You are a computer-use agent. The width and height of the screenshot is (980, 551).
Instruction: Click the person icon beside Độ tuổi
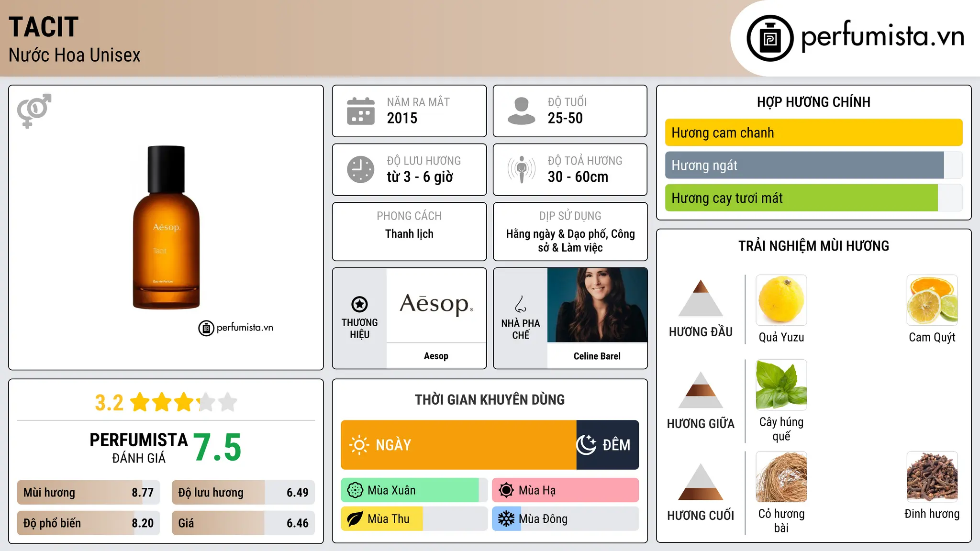(x=522, y=111)
